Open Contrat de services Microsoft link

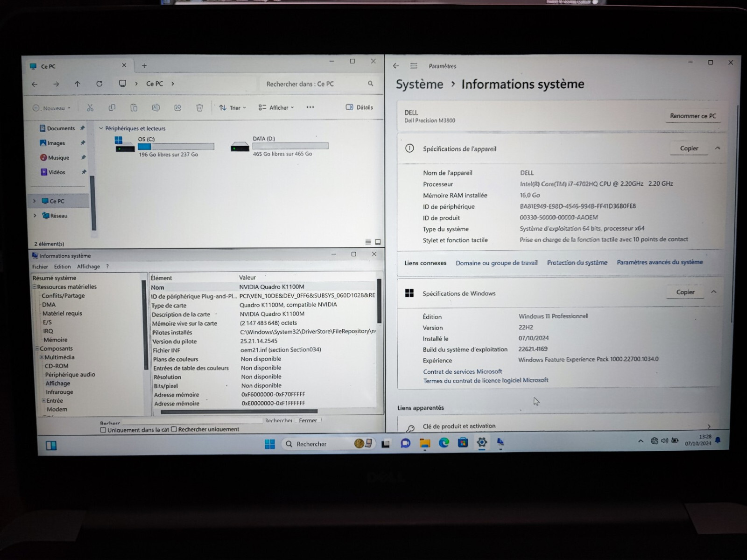coord(463,371)
